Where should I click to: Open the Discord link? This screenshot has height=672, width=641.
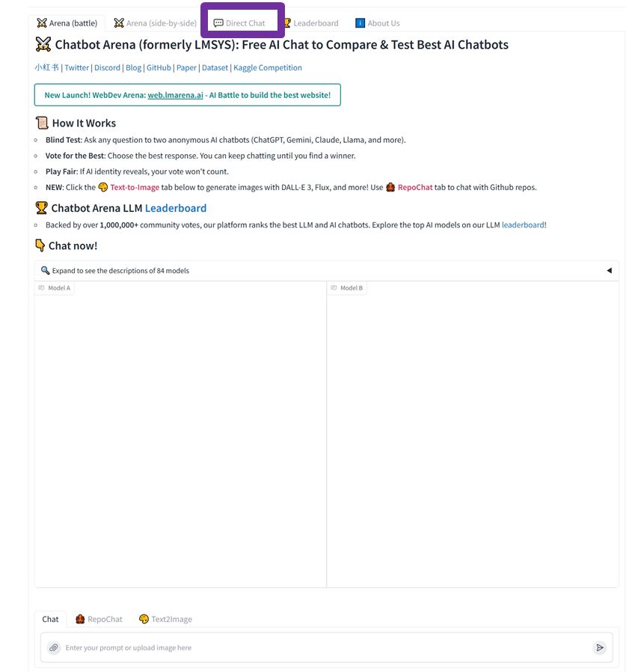click(107, 67)
